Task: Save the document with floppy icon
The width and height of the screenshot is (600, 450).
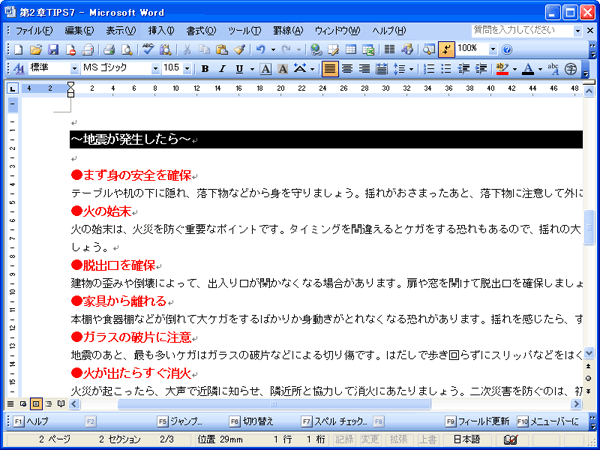Action: point(53,49)
